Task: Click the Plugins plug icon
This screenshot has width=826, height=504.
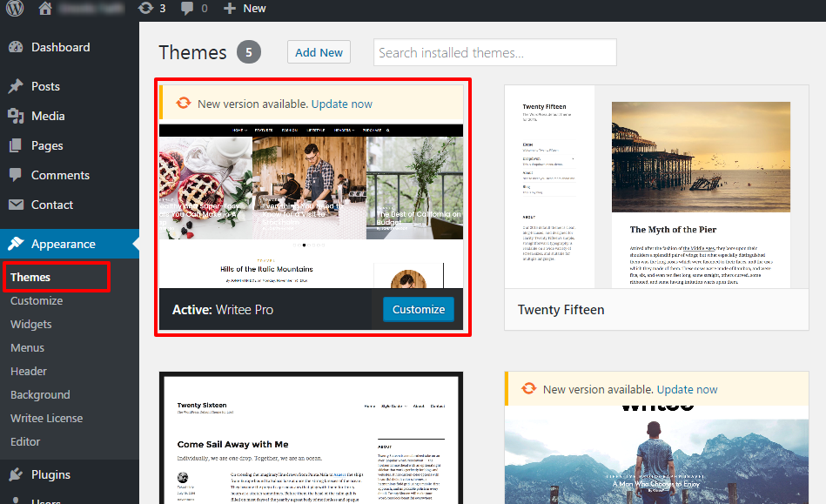Action: tap(16, 474)
